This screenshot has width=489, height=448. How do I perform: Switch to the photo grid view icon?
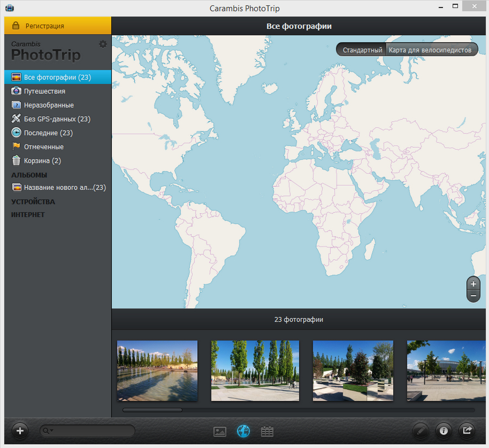click(220, 432)
